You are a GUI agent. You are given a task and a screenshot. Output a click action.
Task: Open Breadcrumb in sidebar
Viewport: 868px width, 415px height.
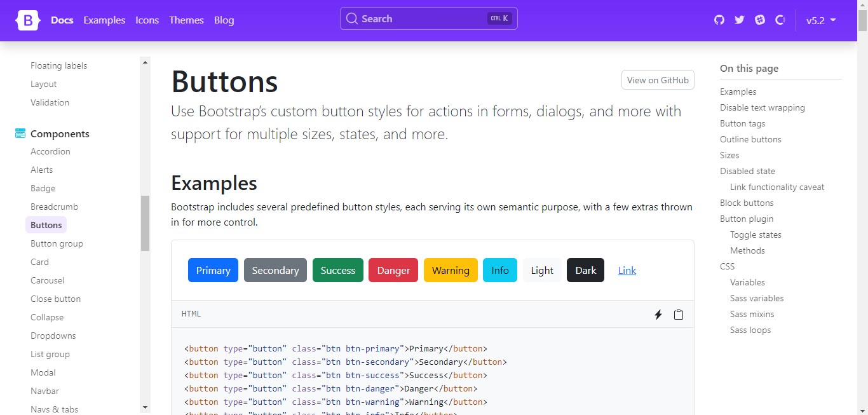(x=54, y=207)
